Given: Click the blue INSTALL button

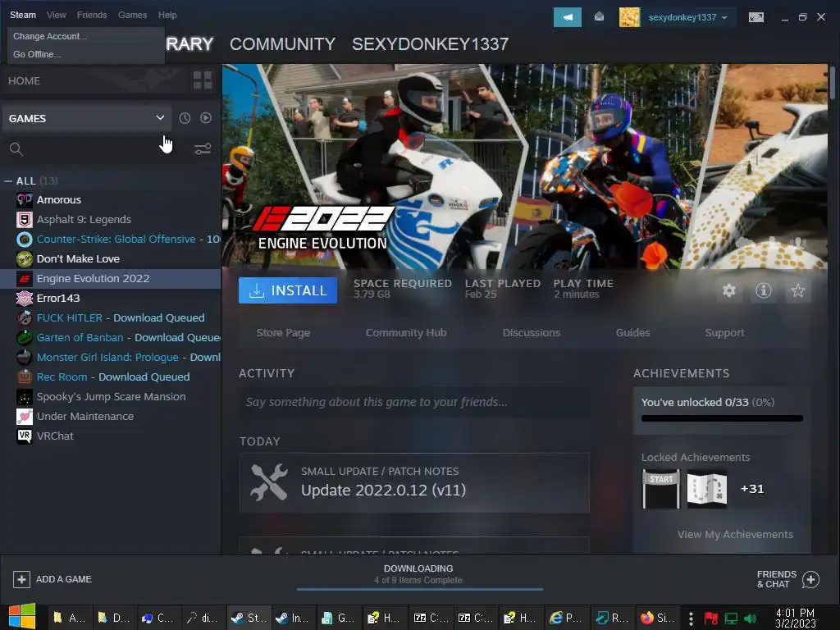Looking at the screenshot, I should (288, 290).
